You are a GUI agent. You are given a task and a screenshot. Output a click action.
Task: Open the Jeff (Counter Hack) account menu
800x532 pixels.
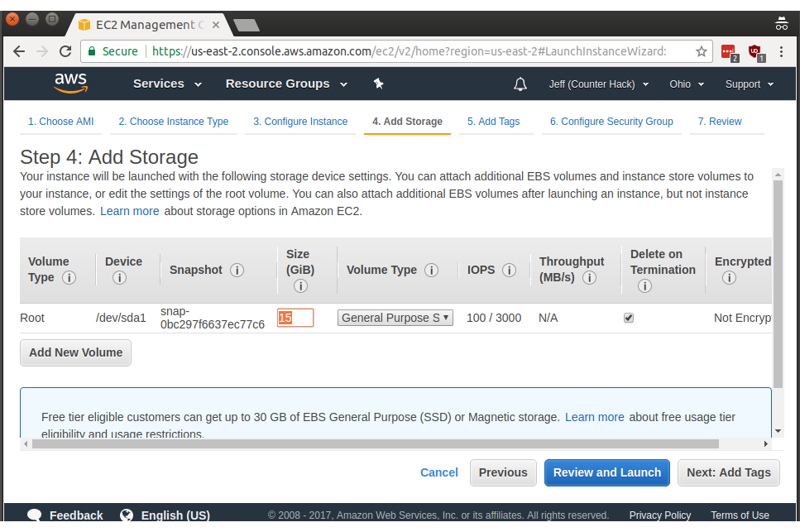point(599,84)
